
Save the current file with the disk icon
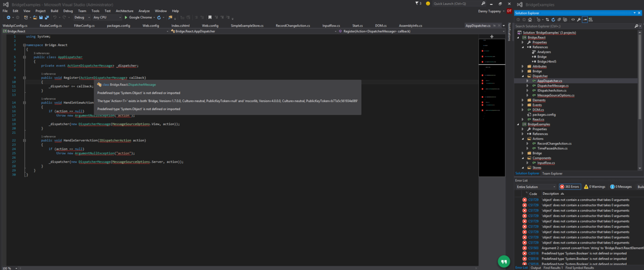pyautogui.click(x=41, y=17)
